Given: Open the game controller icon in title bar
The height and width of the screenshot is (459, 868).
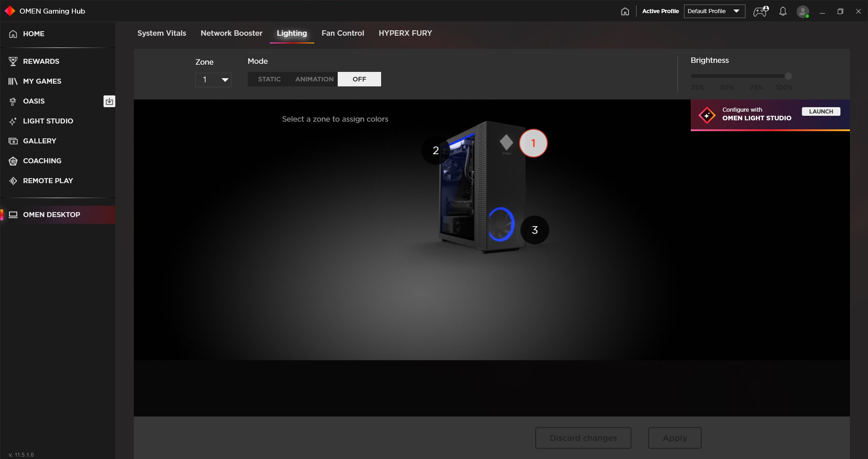Looking at the screenshot, I should tap(761, 11).
